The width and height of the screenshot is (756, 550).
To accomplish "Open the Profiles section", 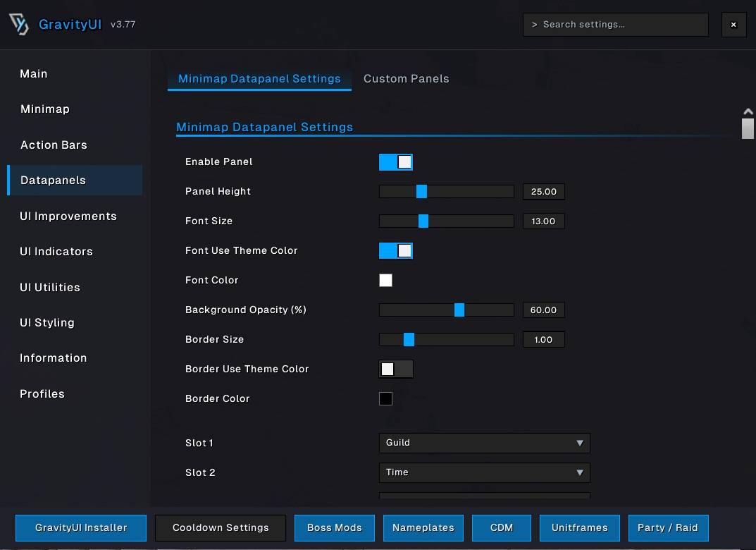I will [42, 393].
